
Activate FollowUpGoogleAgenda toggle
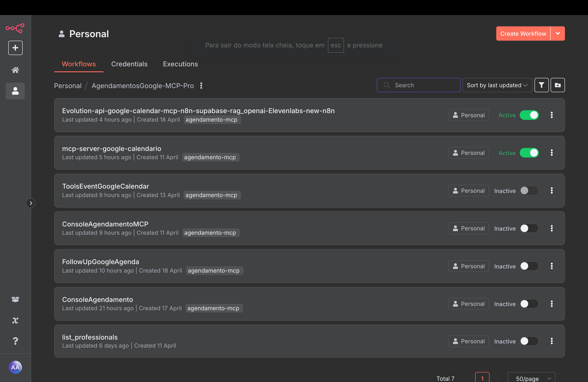[x=529, y=266]
